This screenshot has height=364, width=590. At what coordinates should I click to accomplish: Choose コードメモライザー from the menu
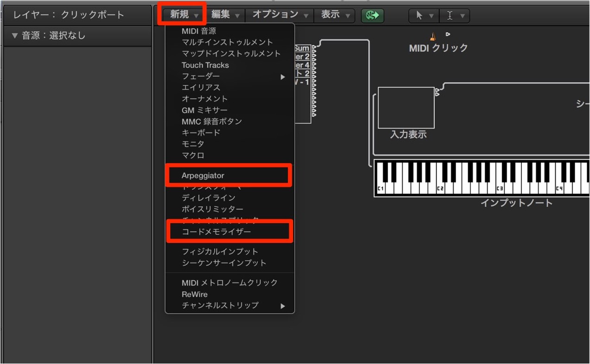point(230,231)
